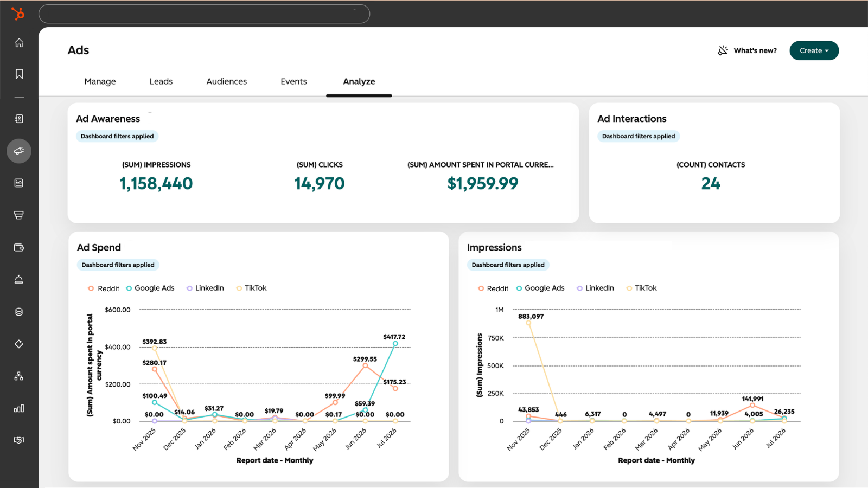The width and height of the screenshot is (868, 488).
Task: Click the What's new? link
Action: point(755,50)
